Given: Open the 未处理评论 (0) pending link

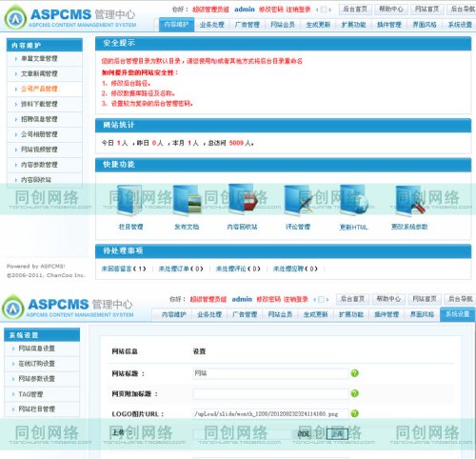Looking at the screenshot, I should click(238, 269).
